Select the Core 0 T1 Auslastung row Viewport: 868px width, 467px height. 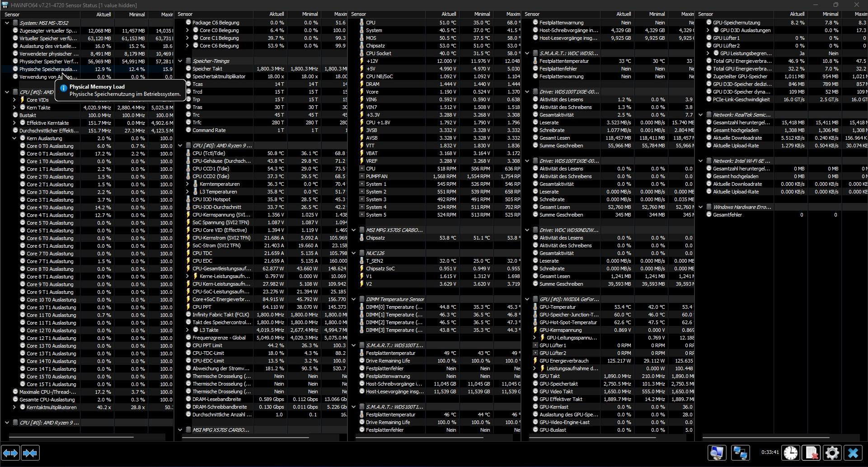point(88,154)
